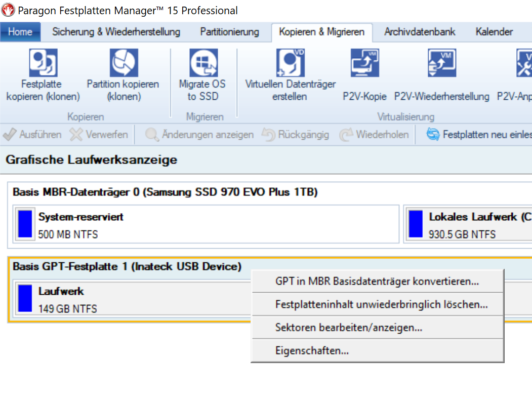Click the Paragon application logo icon
Screen dimensions: 532x396
8,10
